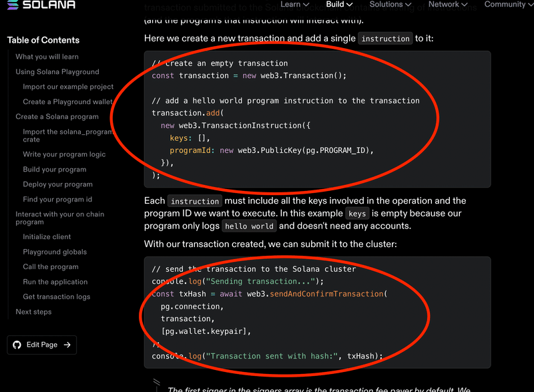The width and height of the screenshot is (534, 392).
Task: Click the Solana logo
Action: click(x=41, y=5)
